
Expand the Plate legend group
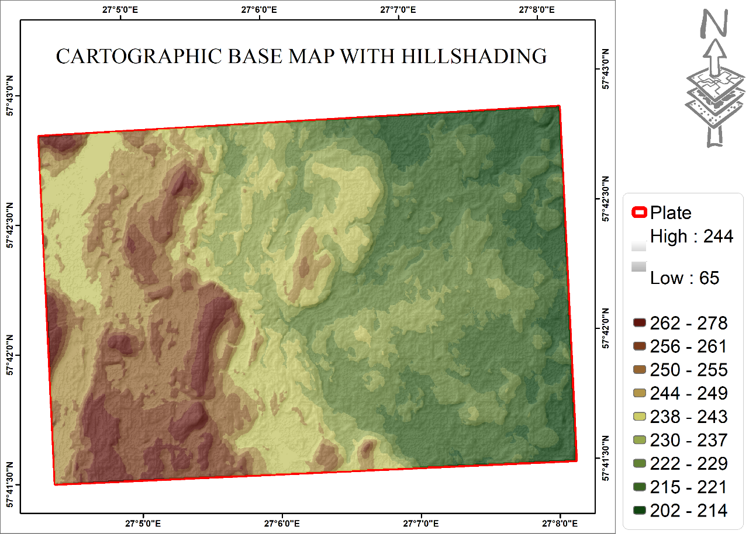(672, 213)
